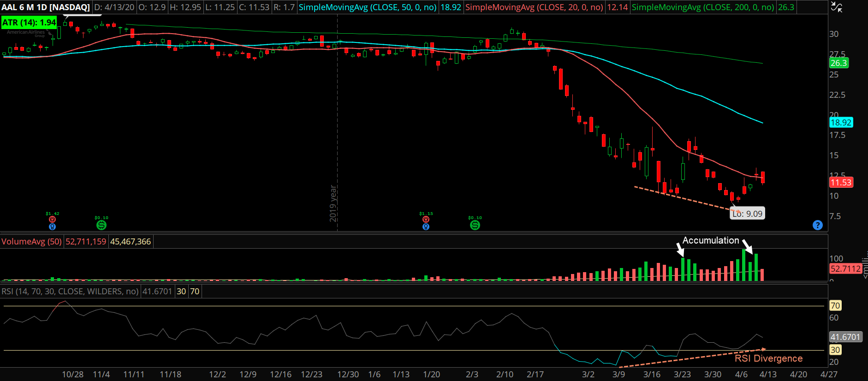Click the RSI header value 41.6701
The width and height of the screenshot is (868, 381).
157,291
